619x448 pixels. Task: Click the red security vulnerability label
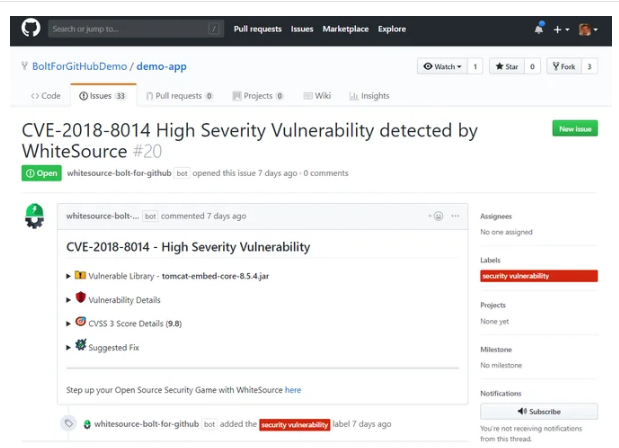click(539, 276)
